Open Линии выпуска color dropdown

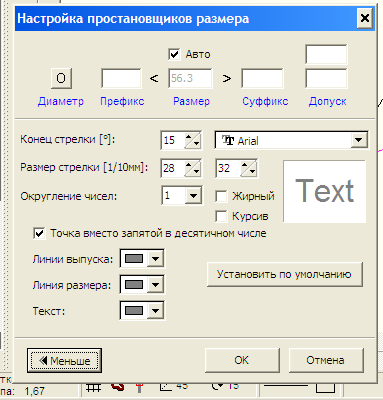point(155,258)
